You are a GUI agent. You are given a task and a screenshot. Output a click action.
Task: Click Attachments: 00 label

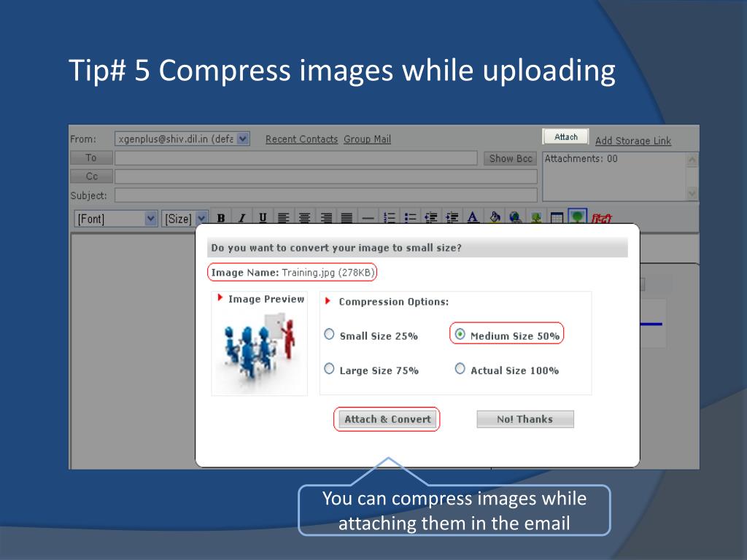(581, 158)
